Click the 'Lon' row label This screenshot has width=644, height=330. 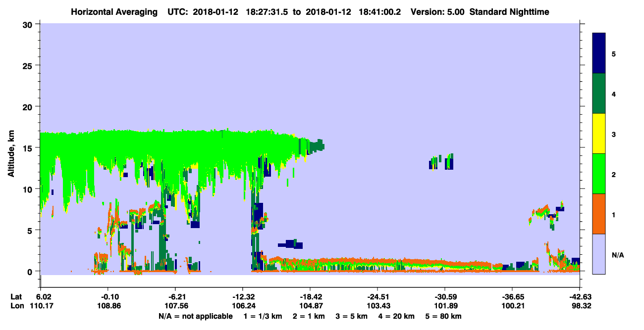pyautogui.click(x=16, y=306)
